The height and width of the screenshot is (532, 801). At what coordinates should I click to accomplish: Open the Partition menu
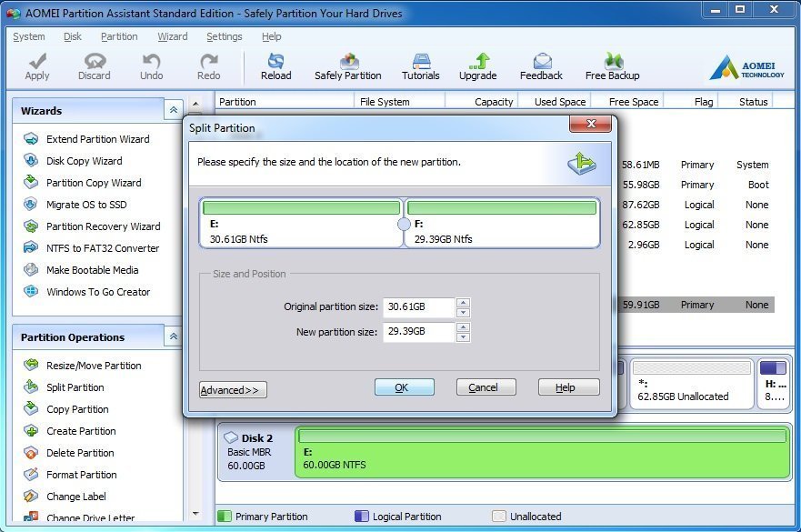pyautogui.click(x=119, y=36)
